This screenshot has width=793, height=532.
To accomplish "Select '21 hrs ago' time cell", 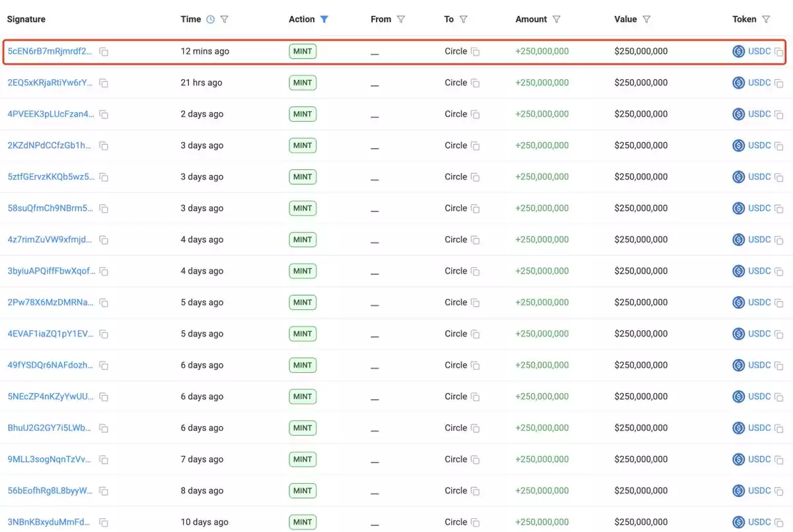I will (202, 83).
